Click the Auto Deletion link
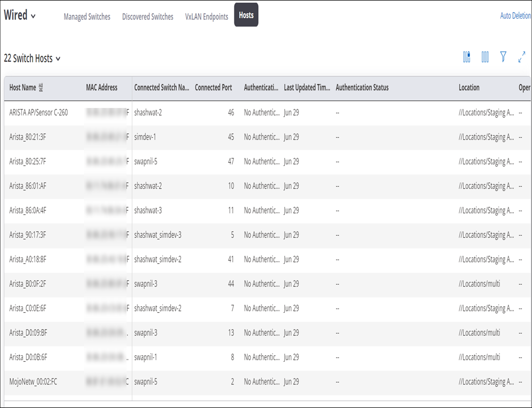Viewport: 532px width, 408px height. 515,16
